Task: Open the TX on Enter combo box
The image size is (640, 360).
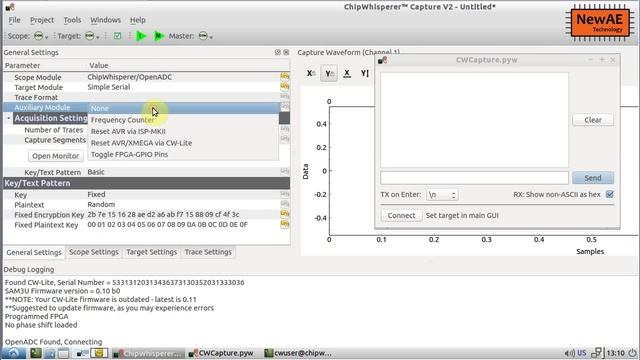Action: pos(442,195)
